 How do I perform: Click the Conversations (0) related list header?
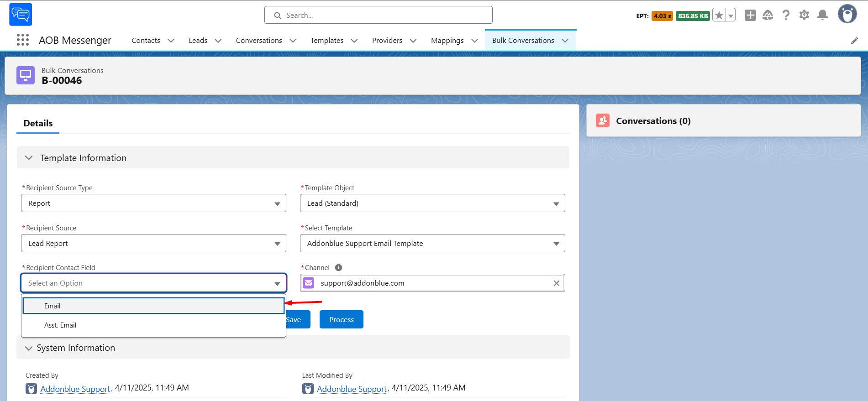click(653, 121)
